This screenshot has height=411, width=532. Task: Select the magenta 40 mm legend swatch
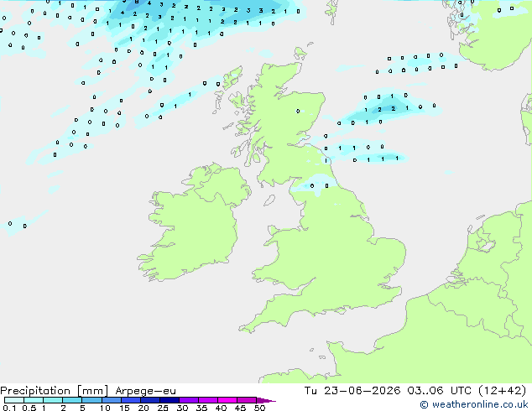227,400
